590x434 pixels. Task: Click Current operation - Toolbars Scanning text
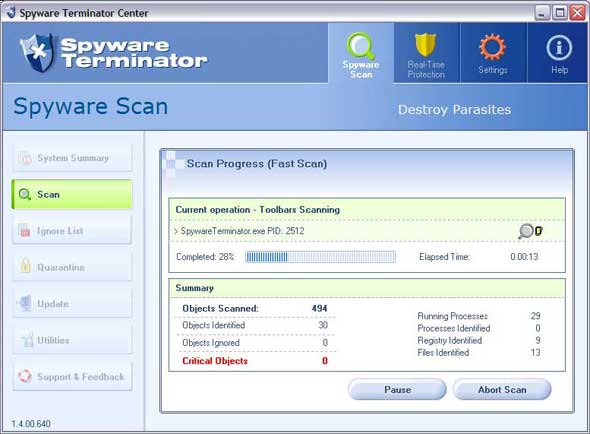(x=257, y=210)
